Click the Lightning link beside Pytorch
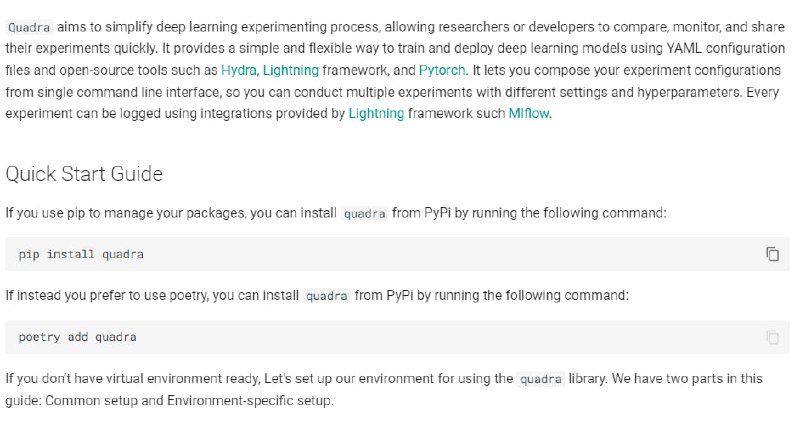The image size is (800, 430). pos(291,70)
